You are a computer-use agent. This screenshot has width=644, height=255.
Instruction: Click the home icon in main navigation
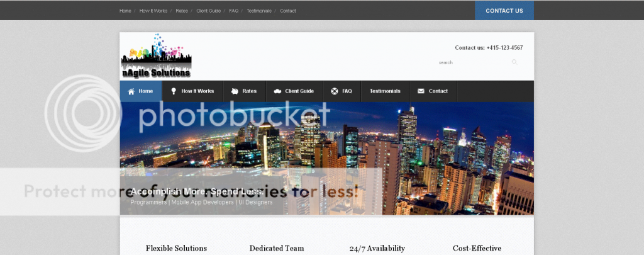click(131, 91)
